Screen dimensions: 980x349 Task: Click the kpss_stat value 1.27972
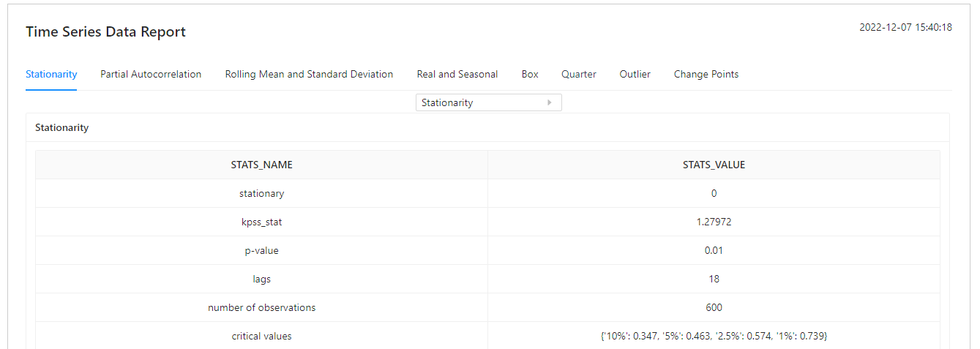coord(714,222)
